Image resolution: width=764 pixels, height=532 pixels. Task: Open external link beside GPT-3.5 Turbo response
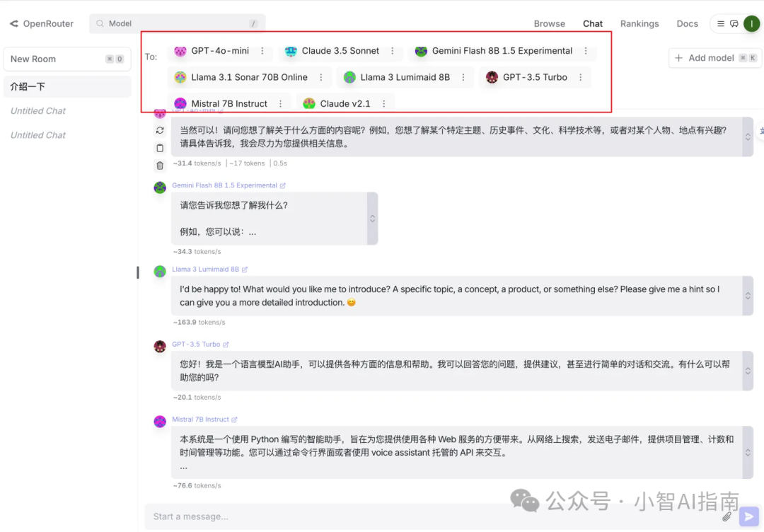[226, 345]
